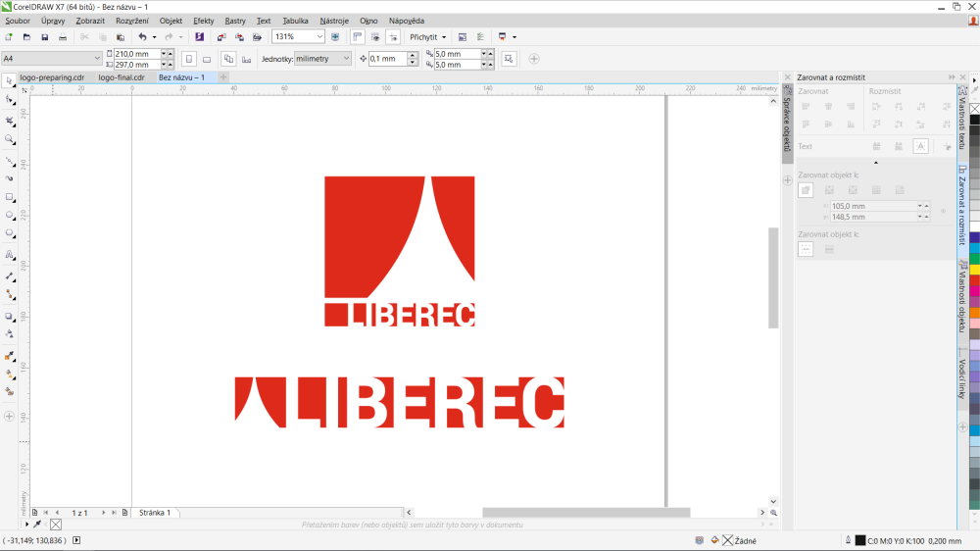980x551 pixels.
Task: Toggle align text by bounding box
Action: tap(920, 146)
